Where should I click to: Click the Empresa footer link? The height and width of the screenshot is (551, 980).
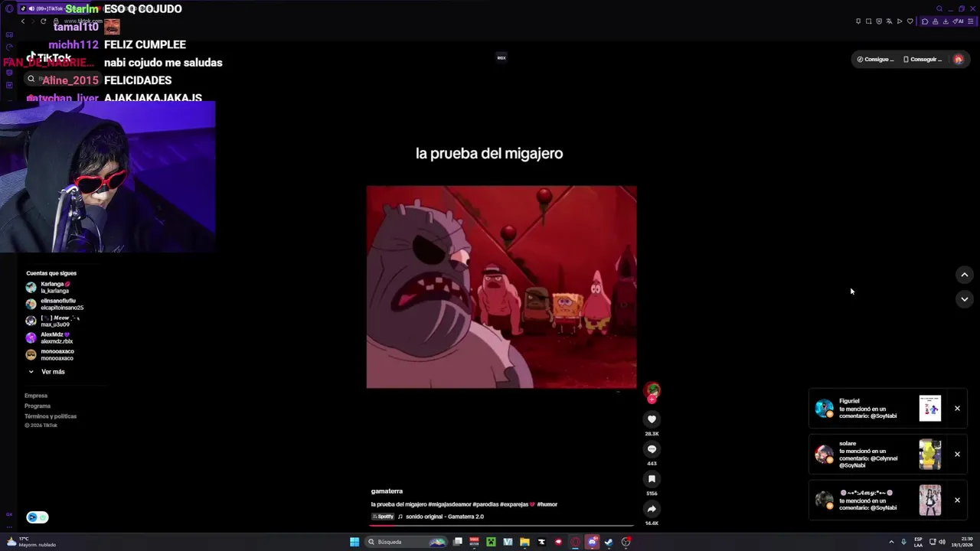36,396
